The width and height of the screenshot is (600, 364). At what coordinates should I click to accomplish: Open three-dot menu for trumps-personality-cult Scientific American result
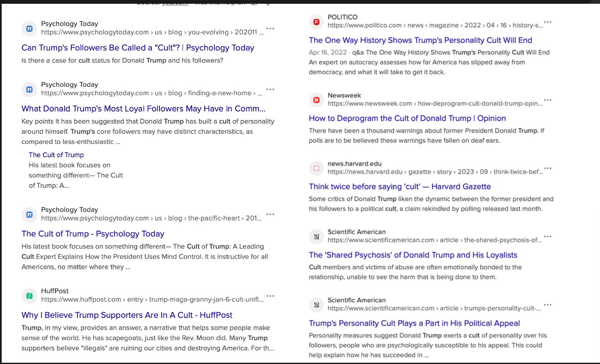[x=548, y=305]
